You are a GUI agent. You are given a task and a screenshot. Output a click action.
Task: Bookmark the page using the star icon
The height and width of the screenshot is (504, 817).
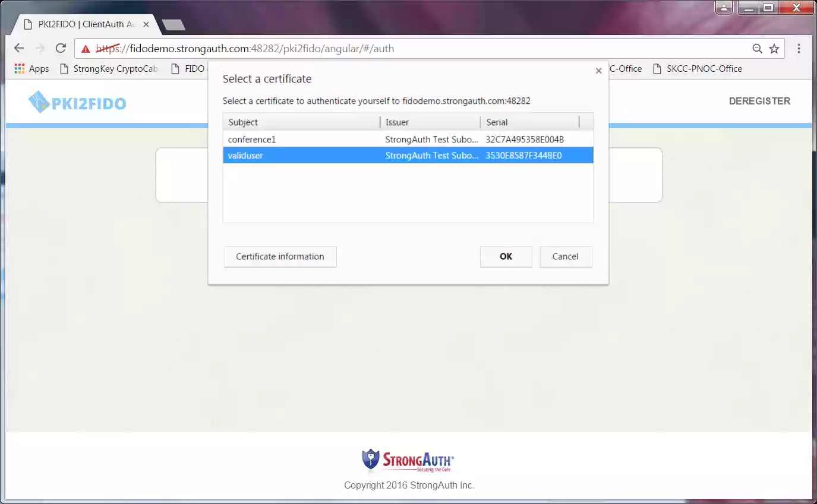(775, 48)
